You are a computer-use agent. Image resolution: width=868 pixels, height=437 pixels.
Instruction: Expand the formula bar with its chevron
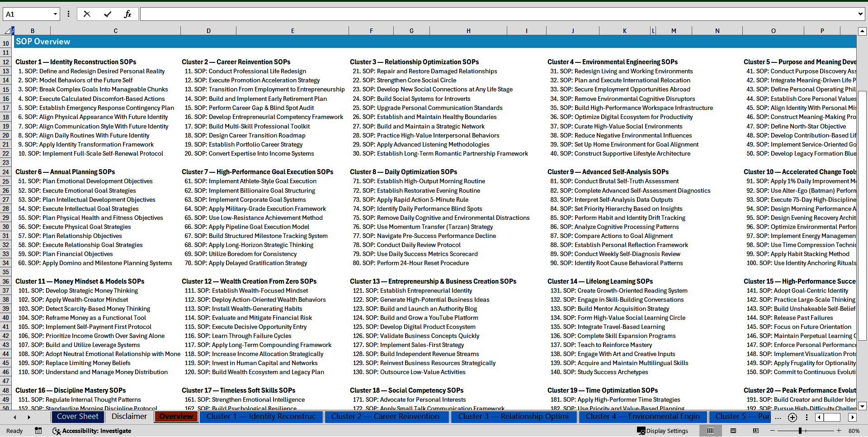[861, 14]
